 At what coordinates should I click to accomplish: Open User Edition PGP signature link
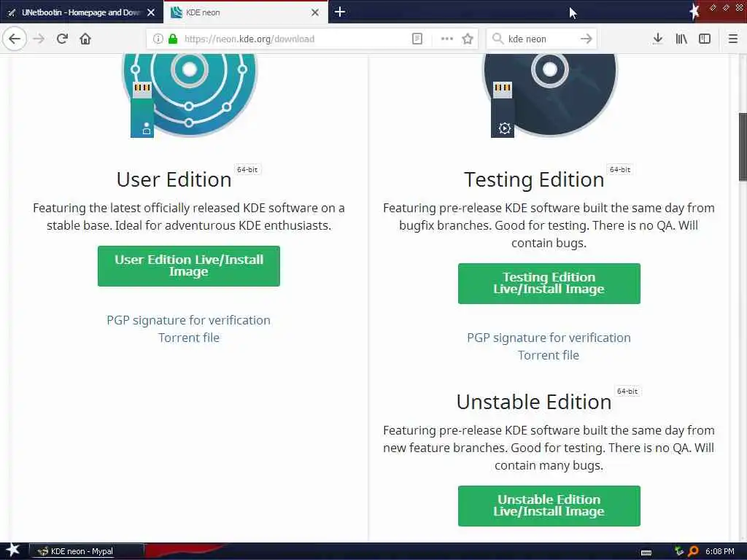[189, 320]
